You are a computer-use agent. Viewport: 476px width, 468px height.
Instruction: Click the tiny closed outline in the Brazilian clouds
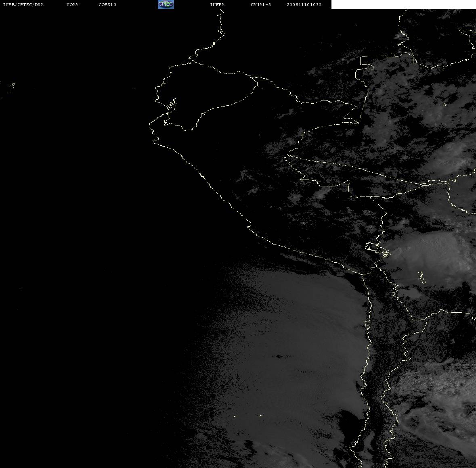pyautogui.click(x=444, y=105)
